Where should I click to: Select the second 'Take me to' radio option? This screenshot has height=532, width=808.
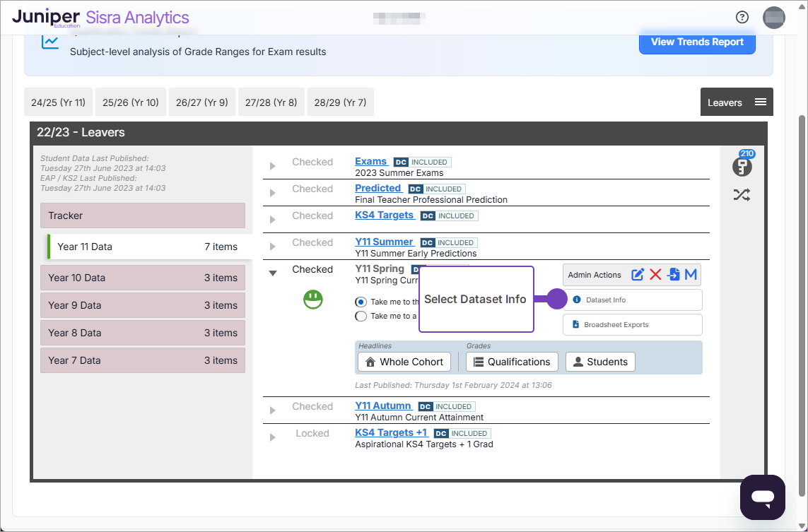coord(361,316)
